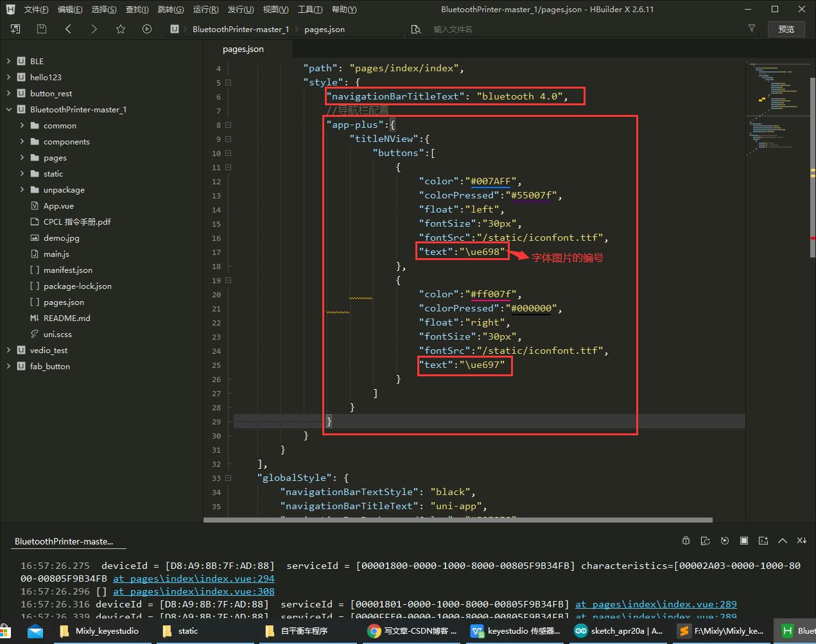This screenshot has width=816, height=644.
Task: Collapse the BluetoothPrinter-master_1 project
Action: pyautogui.click(x=8, y=109)
